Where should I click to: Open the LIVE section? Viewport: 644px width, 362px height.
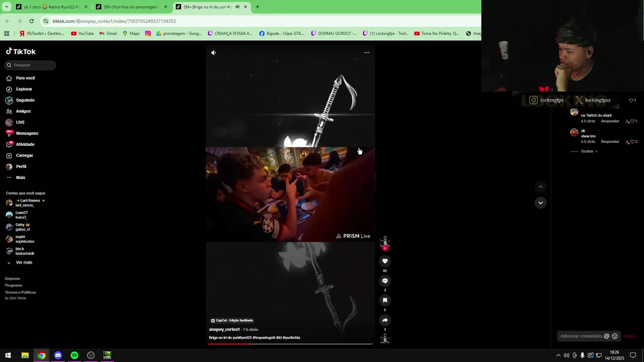[x=16, y=122]
